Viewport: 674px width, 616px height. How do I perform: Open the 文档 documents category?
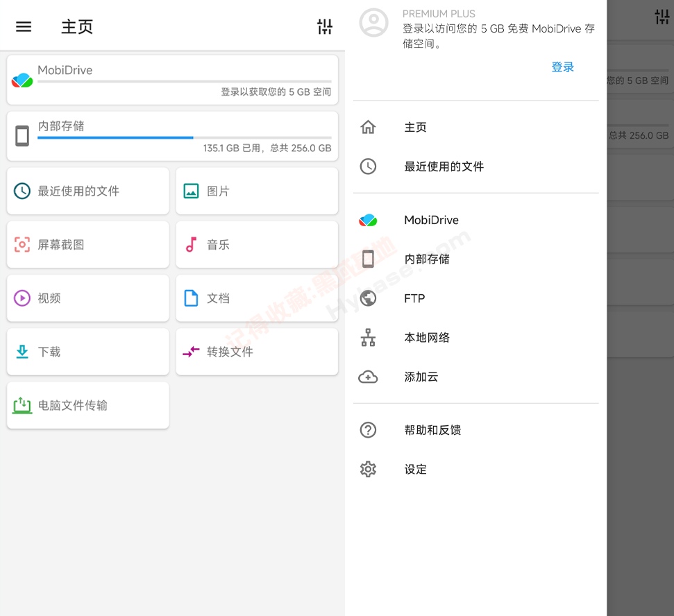[x=257, y=298]
